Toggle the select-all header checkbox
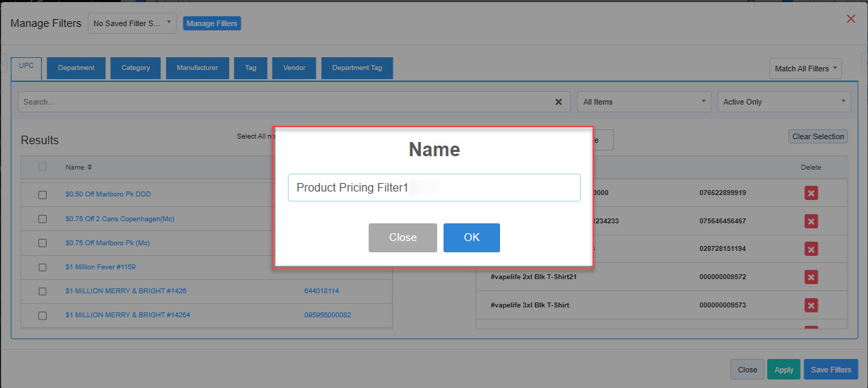Image resolution: width=868 pixels, height=388 pixels. point(42,167)
